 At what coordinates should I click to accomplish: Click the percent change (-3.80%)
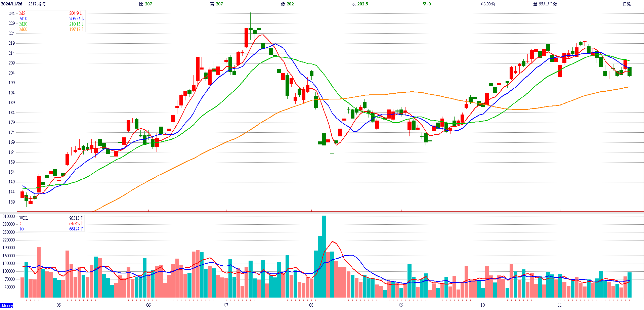488,4
